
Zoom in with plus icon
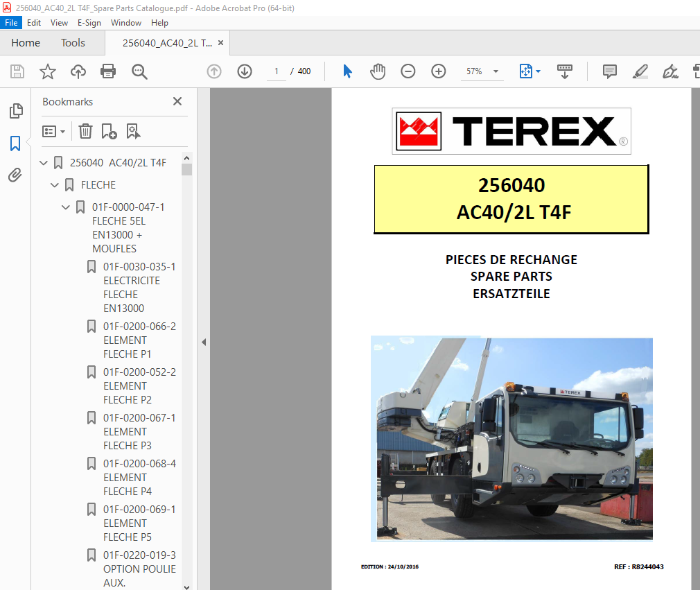439,71
